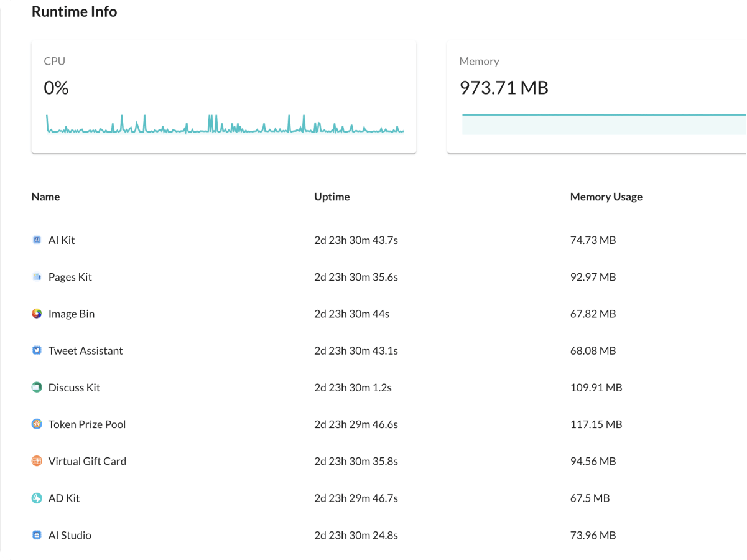This screenshot has height=560, width=747.
Task: Sort by the Uptime column header
Action: tap(332, 197)
